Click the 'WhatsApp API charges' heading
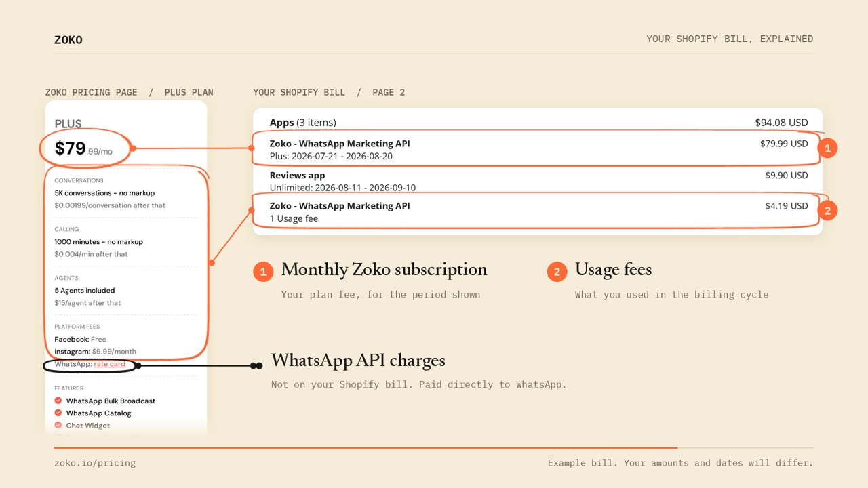The width and height of the screenshot is (868, 488). [x=358, y=360]
